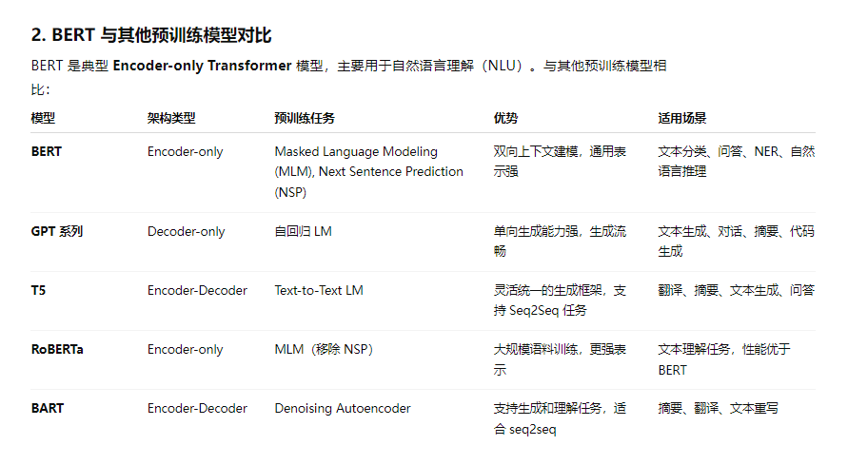Screen dimensions: 868x465
Task: Click "Encoder-only" in the RoBERTa row
Action: 185,349
